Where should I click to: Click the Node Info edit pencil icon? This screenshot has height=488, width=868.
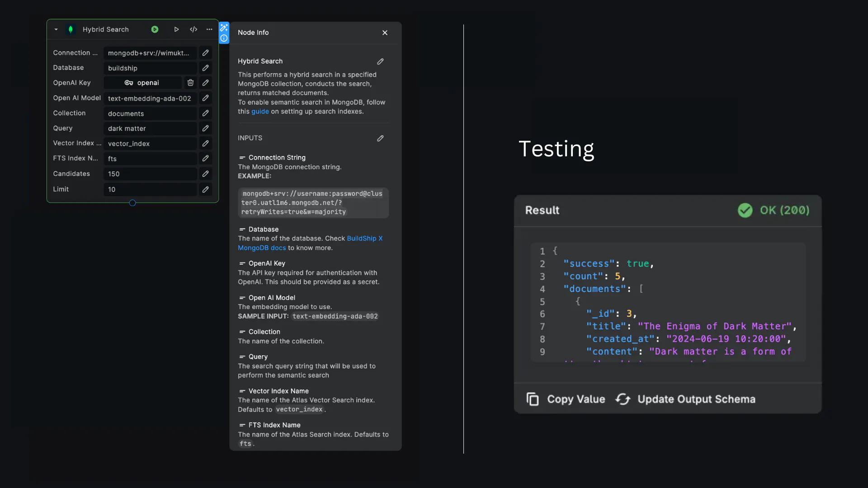click(x=380, y=61)
